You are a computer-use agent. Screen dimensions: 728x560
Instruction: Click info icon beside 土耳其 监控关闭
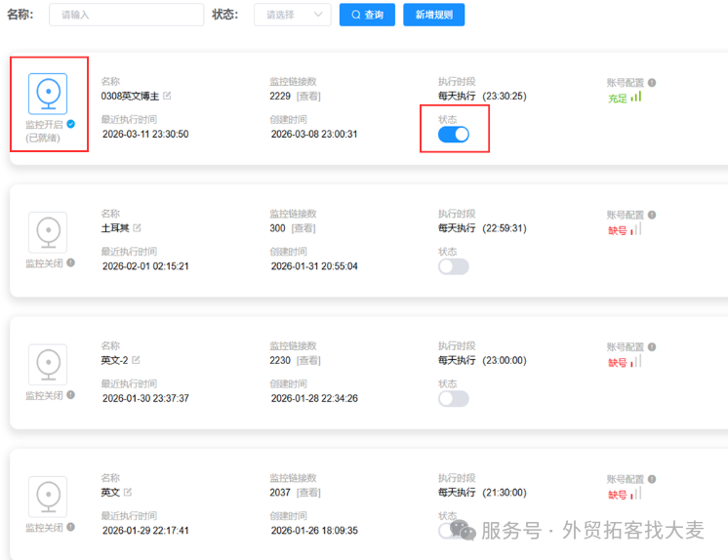click(x=70, y=262)
